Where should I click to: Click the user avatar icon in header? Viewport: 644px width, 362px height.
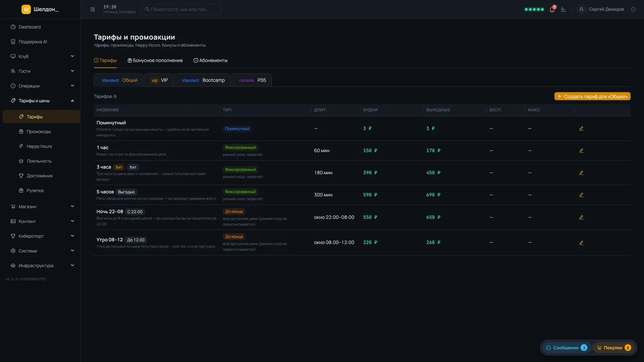pyautogui.click(x=581, y=9)
